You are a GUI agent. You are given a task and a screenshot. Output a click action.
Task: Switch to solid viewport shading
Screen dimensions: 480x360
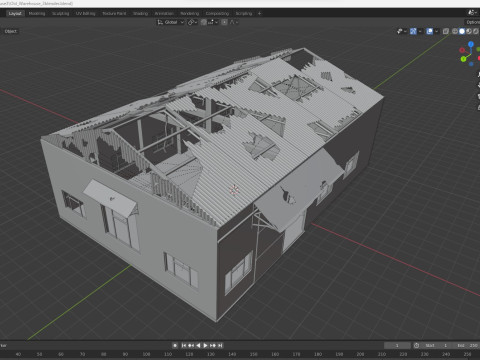(x=462, y=31)
